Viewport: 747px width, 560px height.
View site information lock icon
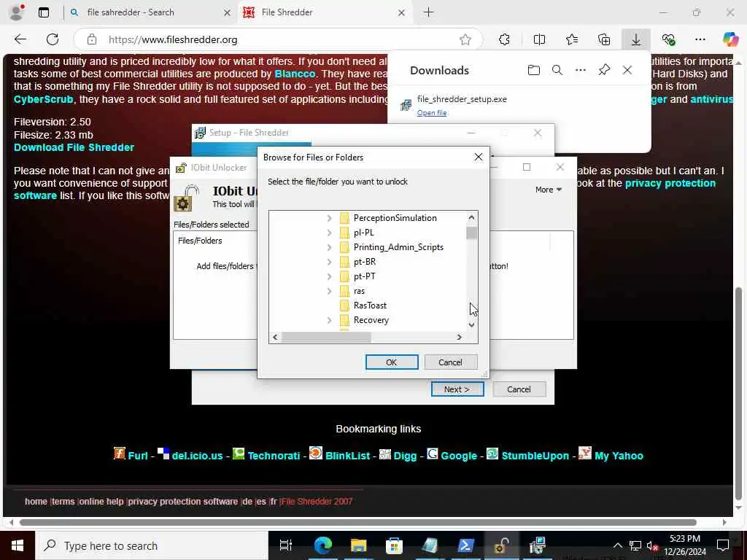click(x=92, y=39)
